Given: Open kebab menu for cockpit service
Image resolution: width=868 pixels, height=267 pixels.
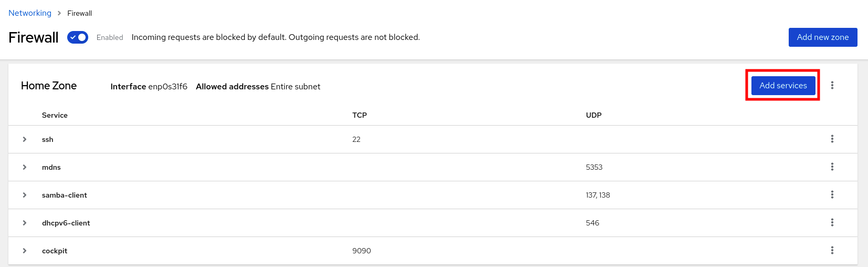Looking at the screenshot, I should click(832, 250).
